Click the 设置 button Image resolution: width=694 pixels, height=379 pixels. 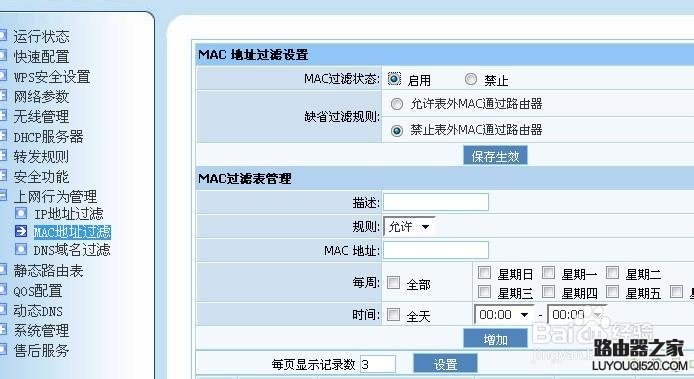coord(445,364)
